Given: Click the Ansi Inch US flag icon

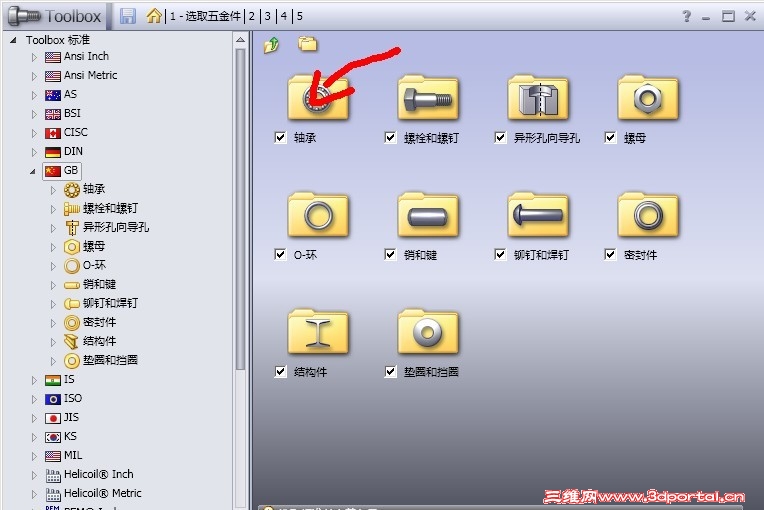Looking at the screenshot, I should click(53, 57).
